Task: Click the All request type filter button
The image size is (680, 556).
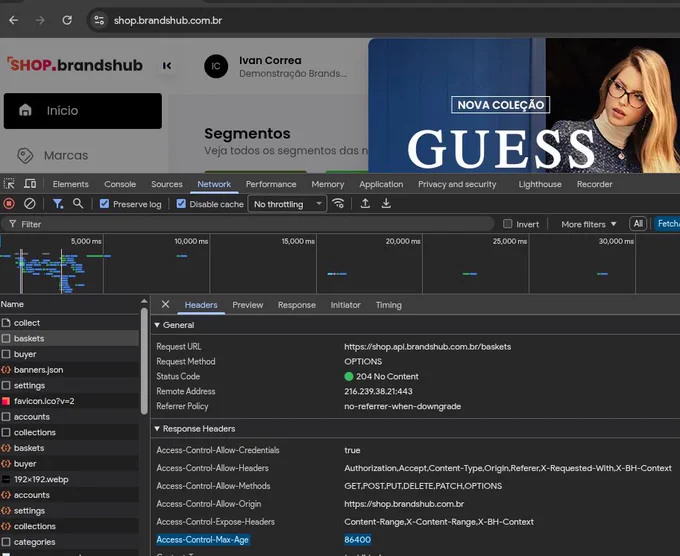Action: coord(638,224)
